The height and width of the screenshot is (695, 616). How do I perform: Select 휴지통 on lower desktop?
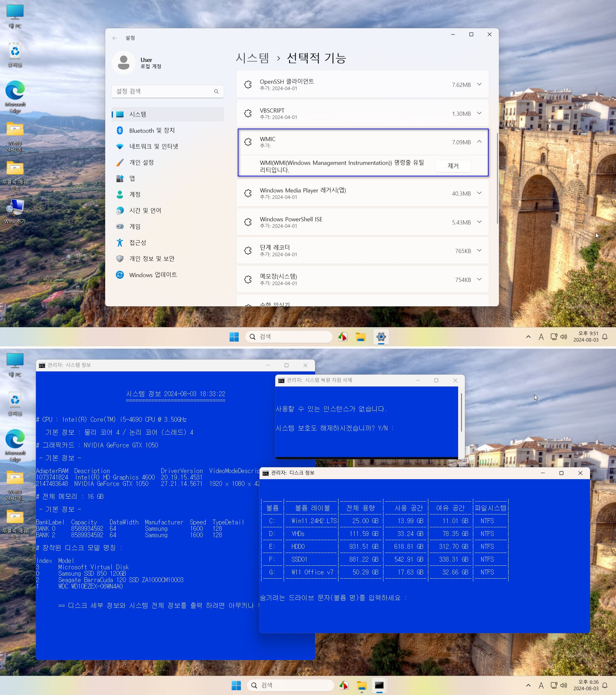point(15,403)
